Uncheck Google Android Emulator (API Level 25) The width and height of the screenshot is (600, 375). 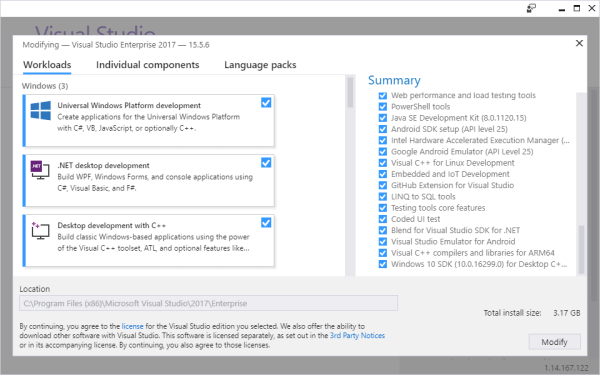(x=383, y=152)
